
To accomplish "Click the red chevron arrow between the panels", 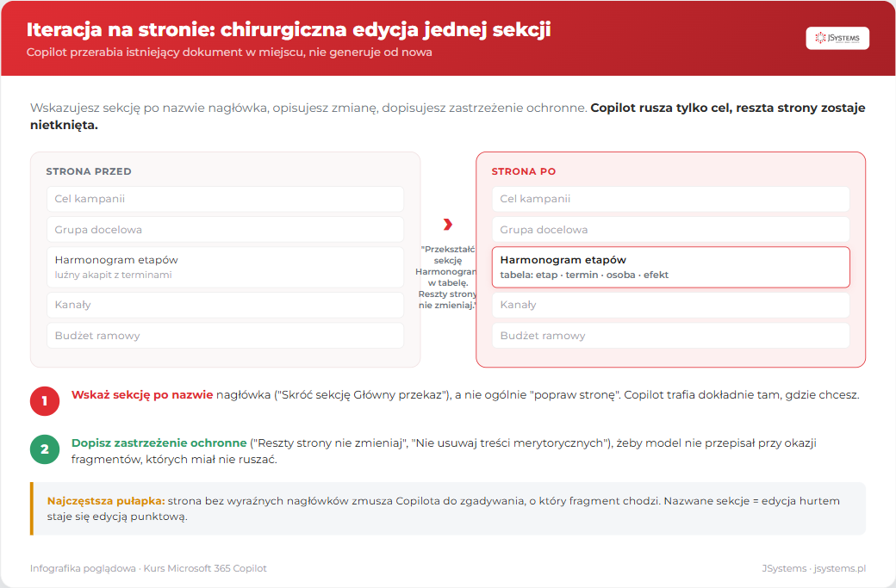I will coord(447,225).
